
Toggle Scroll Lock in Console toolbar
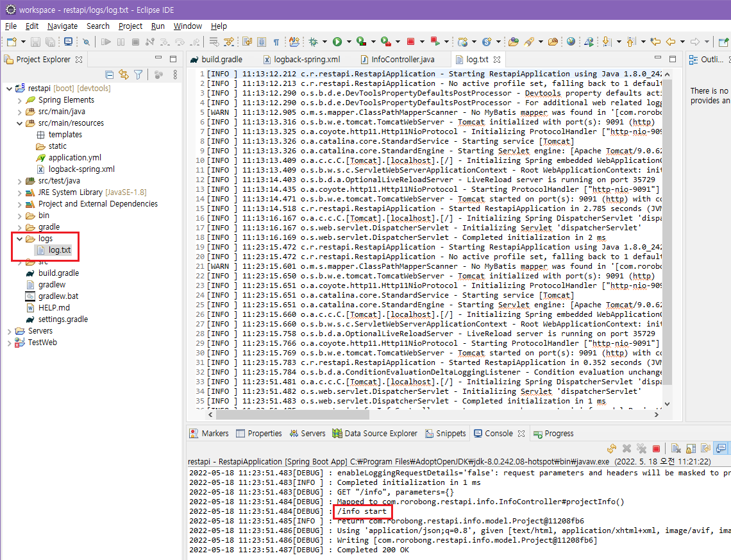[x=691, y=448]
